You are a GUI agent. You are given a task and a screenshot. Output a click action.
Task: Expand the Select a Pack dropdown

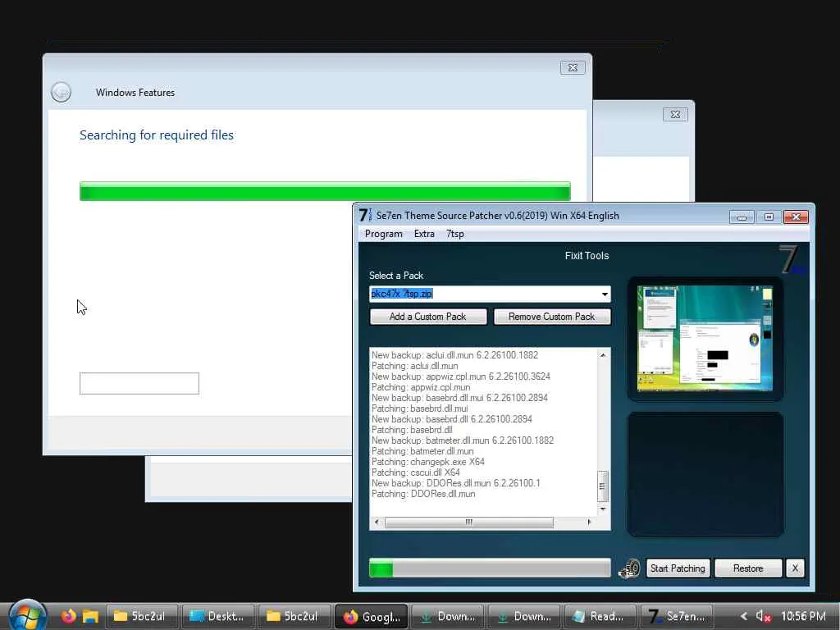pyautogui.click(x=605, y=294)
